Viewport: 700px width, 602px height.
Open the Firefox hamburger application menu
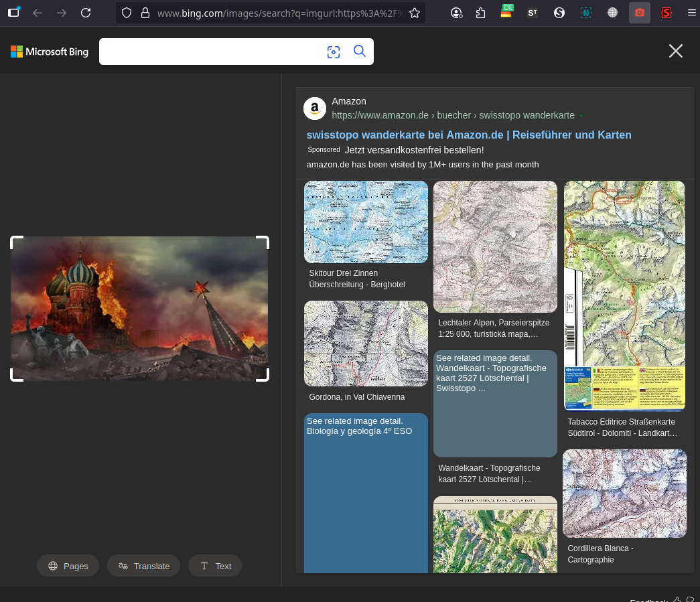click(x=691, y=13)
